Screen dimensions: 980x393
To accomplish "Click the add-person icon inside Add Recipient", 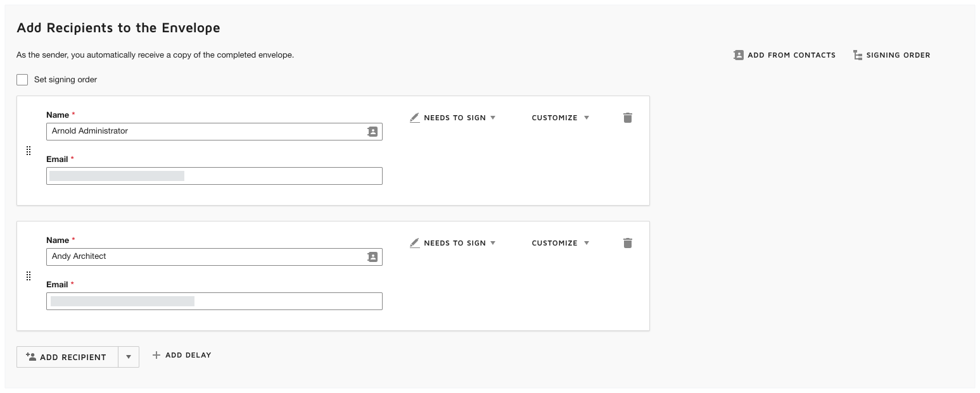I will coord(31,356).
